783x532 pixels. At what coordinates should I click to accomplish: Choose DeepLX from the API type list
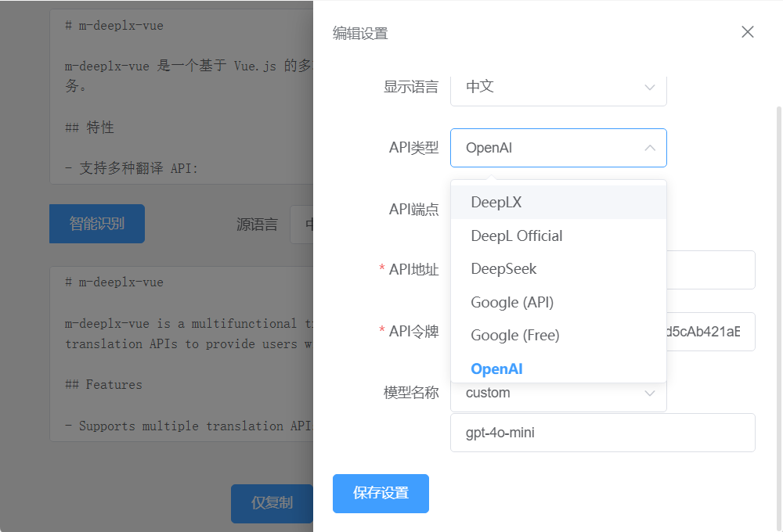click(x=558, y=202)
